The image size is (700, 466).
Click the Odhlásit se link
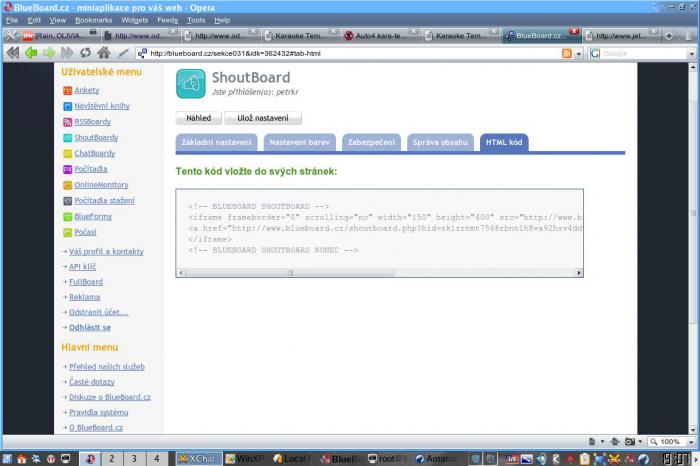point(90,328)
